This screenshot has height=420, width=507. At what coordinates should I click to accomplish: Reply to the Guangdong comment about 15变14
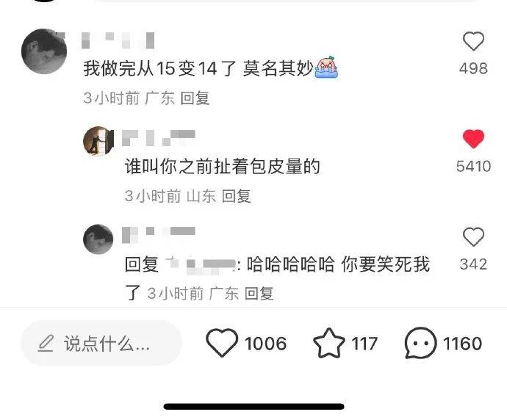195,98
